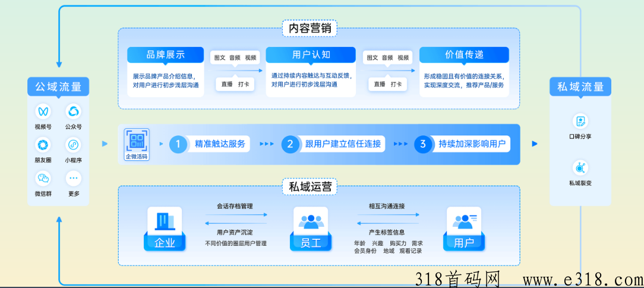
Task: Click the 视频号 icon
Action: [x=43, y=112]
